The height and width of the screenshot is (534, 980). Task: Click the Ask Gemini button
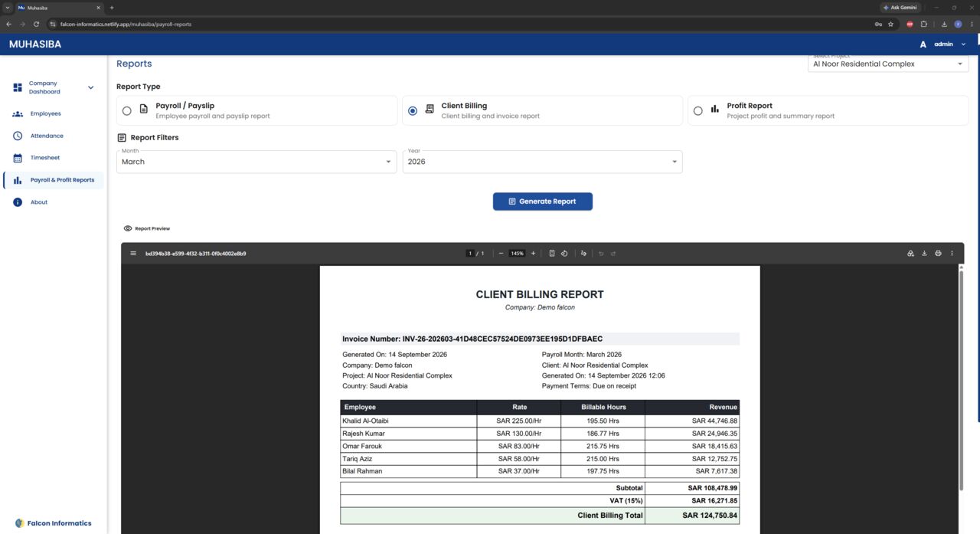tap(900, 8)
